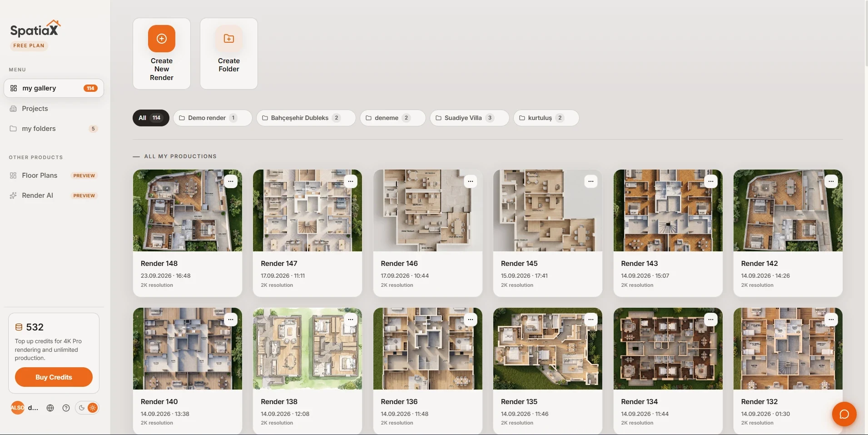Open my folders in the sidebar

click(x=54, y=129)
